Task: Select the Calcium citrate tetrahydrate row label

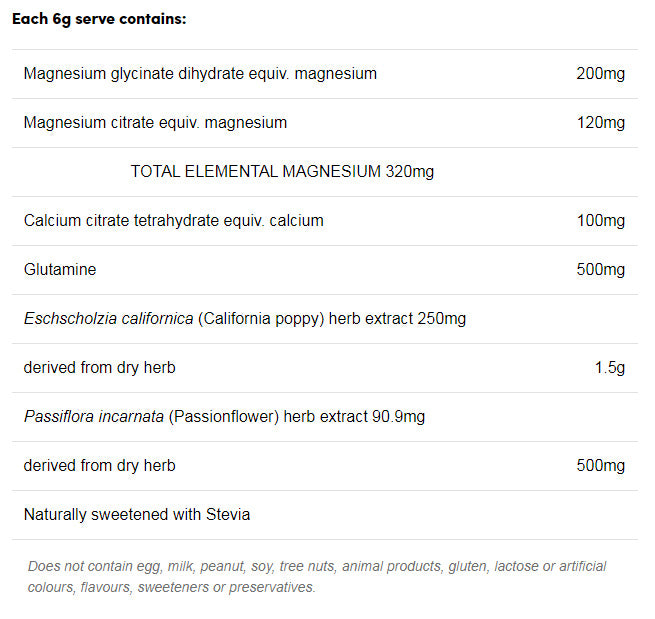Action: click(173, 220)
